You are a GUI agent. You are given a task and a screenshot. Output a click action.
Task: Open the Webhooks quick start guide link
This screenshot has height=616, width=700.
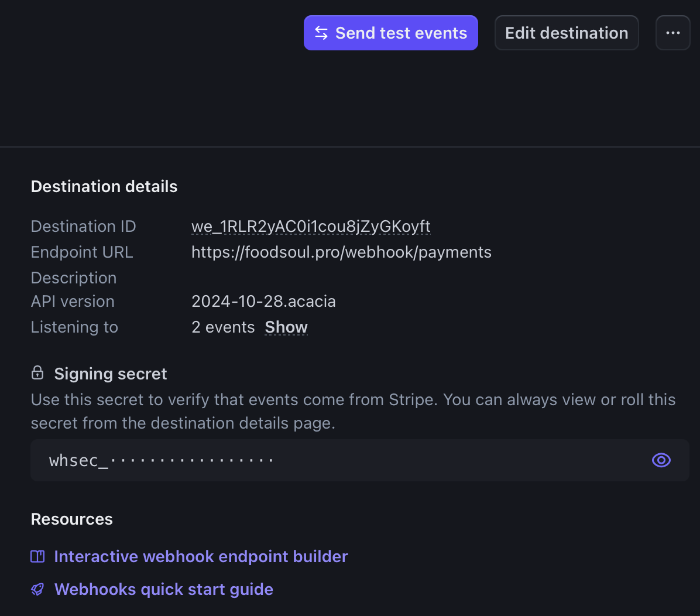coord(164,589)
